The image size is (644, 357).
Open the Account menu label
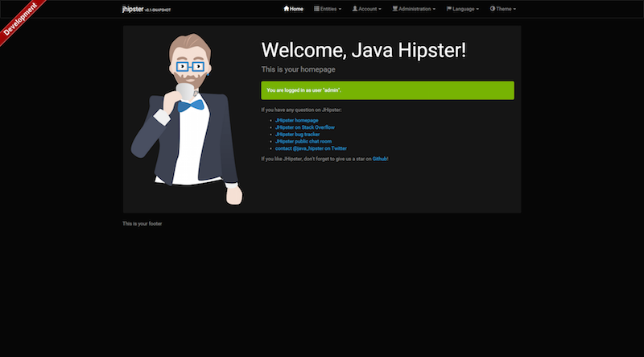tap(368, 9)
